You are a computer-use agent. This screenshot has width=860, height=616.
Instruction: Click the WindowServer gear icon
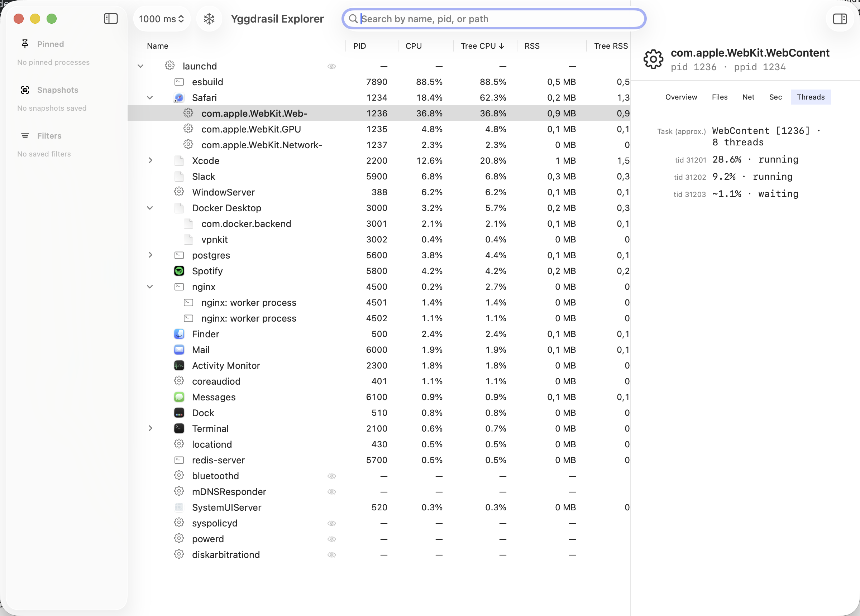tap(179, 192)
